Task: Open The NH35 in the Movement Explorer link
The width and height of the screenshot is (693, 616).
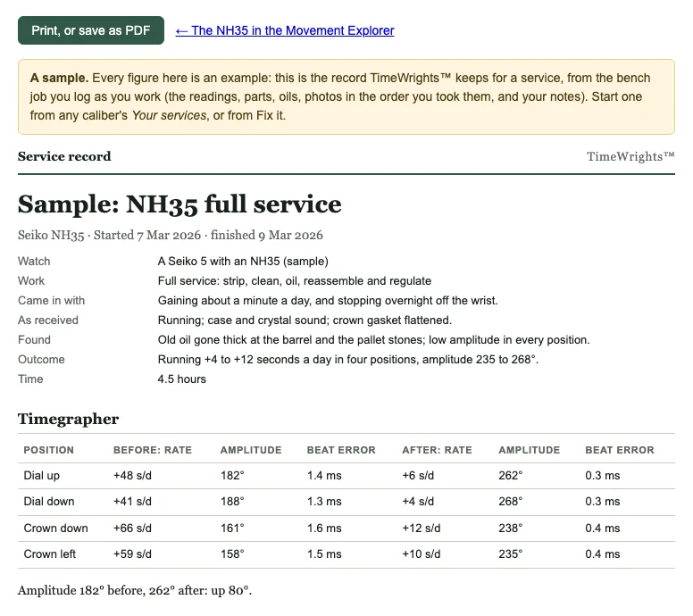Action: (x=285, y=30)
